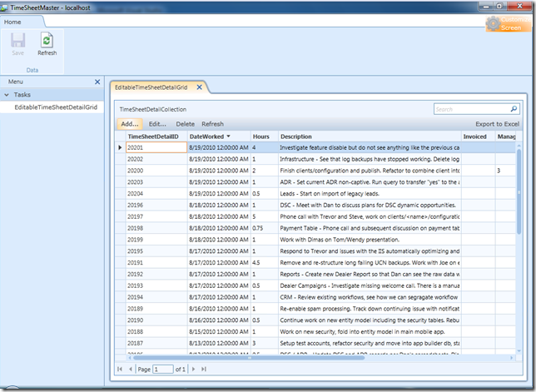The height and width of the screenshot is (392, 536).
Task: Click Hours value 4.5 cell
Action: click(x=265, y=263)
